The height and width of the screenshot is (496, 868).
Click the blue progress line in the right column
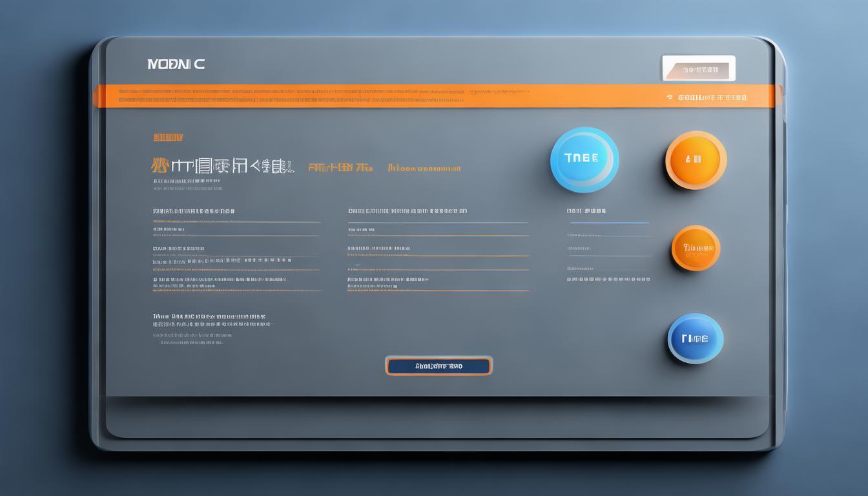pyautogui.click(x=608, y=223)
